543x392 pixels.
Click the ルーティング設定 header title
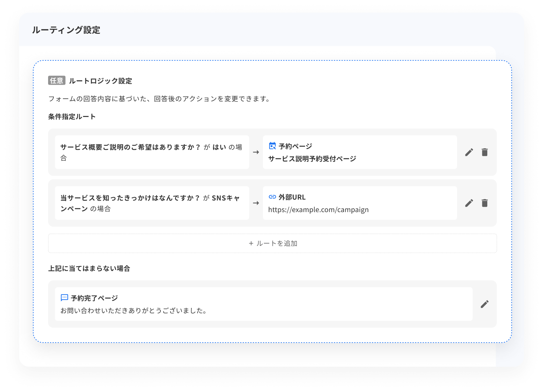[x=66, y=30]
